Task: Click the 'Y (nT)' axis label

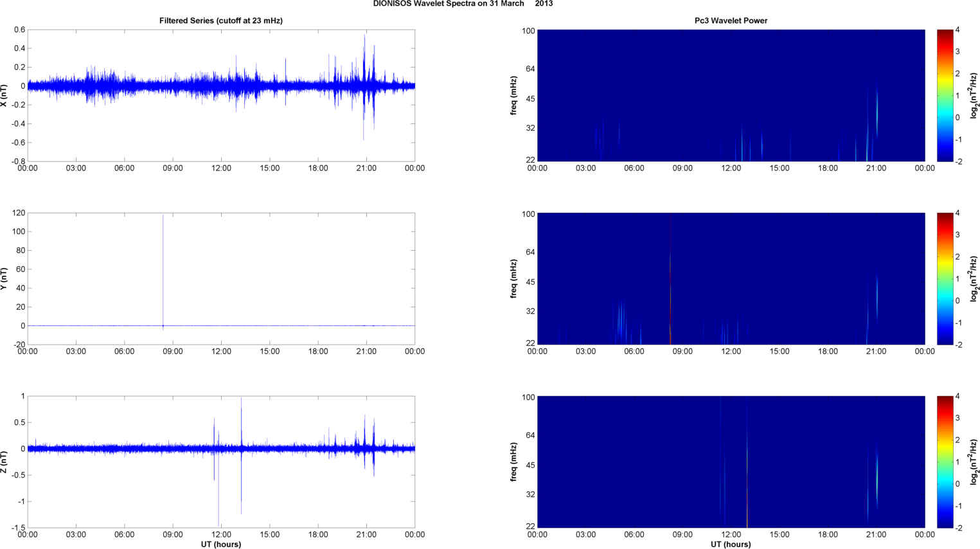Action: point(4,278)
